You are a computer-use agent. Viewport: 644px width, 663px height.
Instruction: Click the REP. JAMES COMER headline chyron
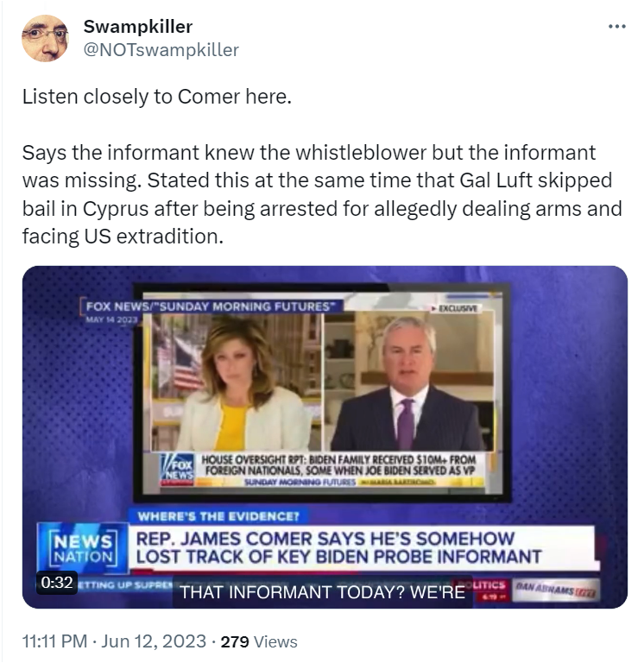[x=338, y=547]
